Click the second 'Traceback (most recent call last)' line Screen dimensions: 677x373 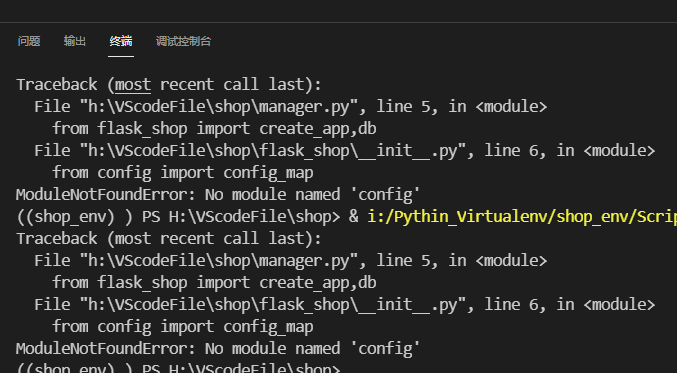pyautogui.click(x=169, y=239)
